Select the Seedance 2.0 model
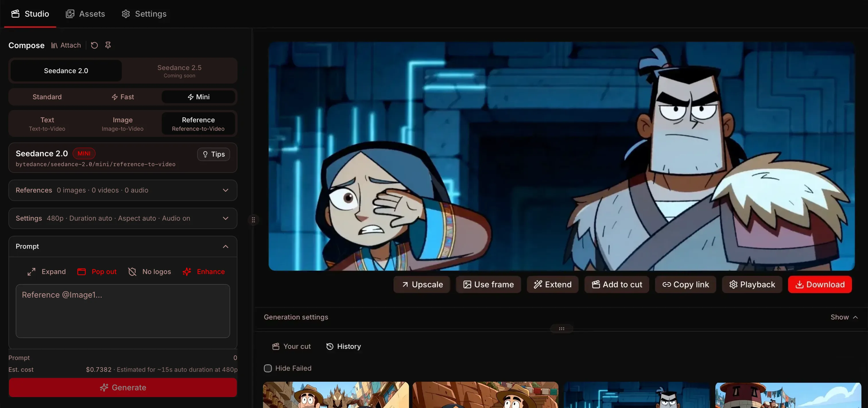The height and width of the screenshot is (408, 868). tap(66, 71)
